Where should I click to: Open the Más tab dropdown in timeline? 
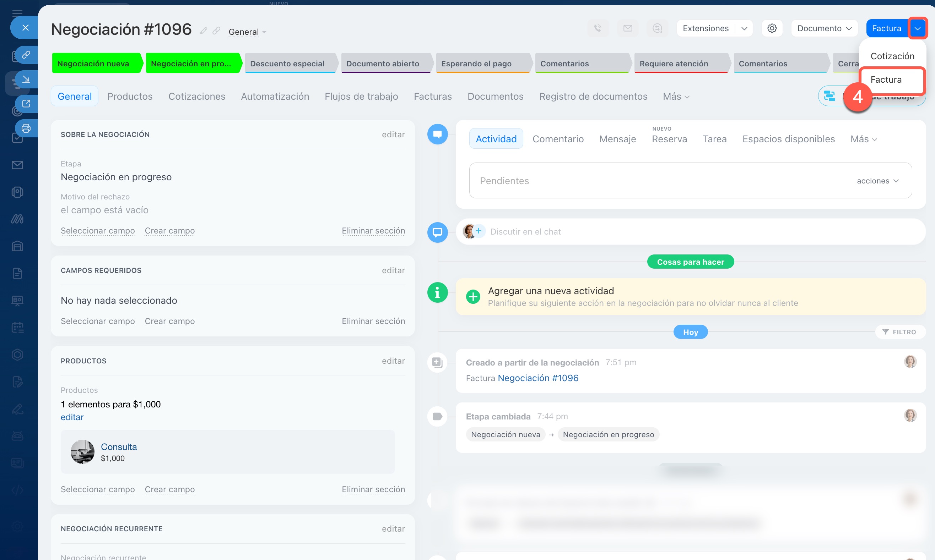(863, 139)
